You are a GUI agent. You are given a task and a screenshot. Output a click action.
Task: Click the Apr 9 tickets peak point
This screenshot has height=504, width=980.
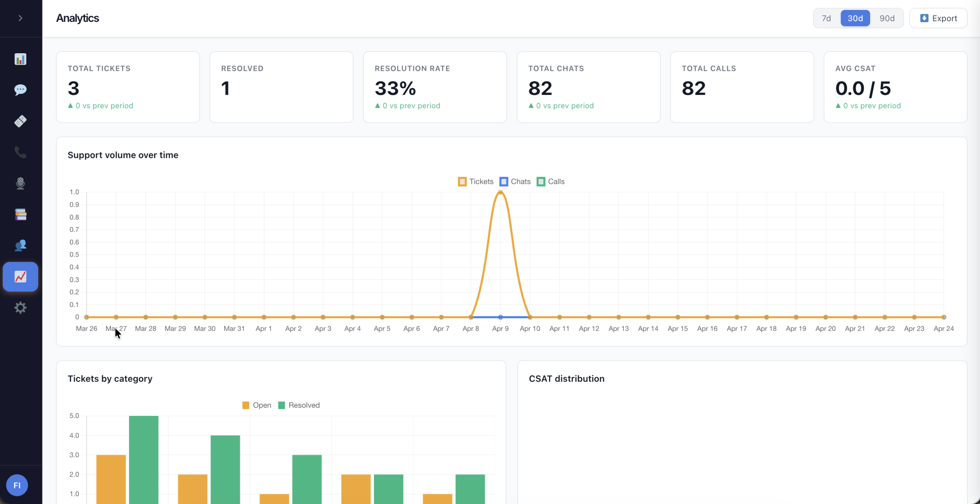[x=500, y=192]
